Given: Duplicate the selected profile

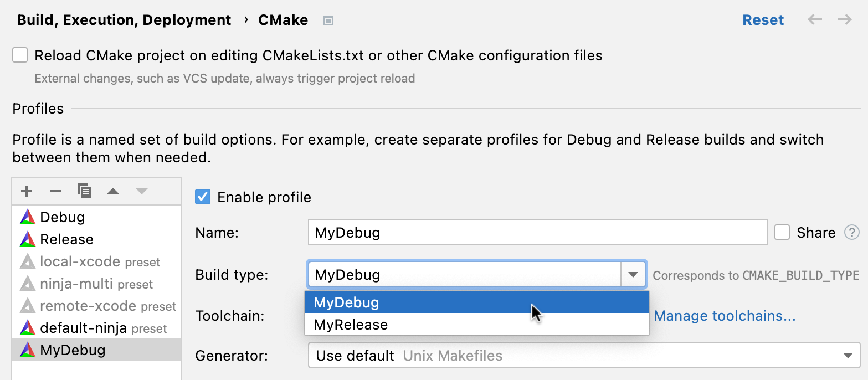Looking at the screenshot, I should [84, 191].
